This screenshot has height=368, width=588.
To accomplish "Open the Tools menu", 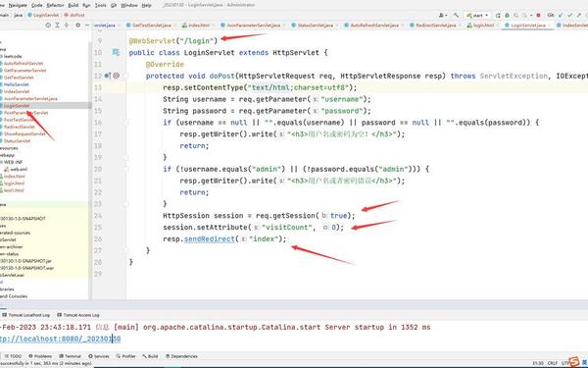I will [101, 5].
